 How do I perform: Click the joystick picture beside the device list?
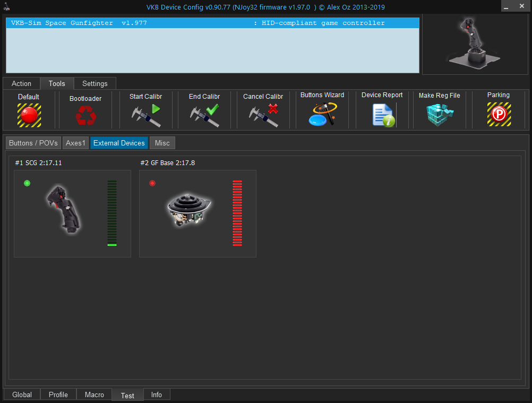click(475, 44)
